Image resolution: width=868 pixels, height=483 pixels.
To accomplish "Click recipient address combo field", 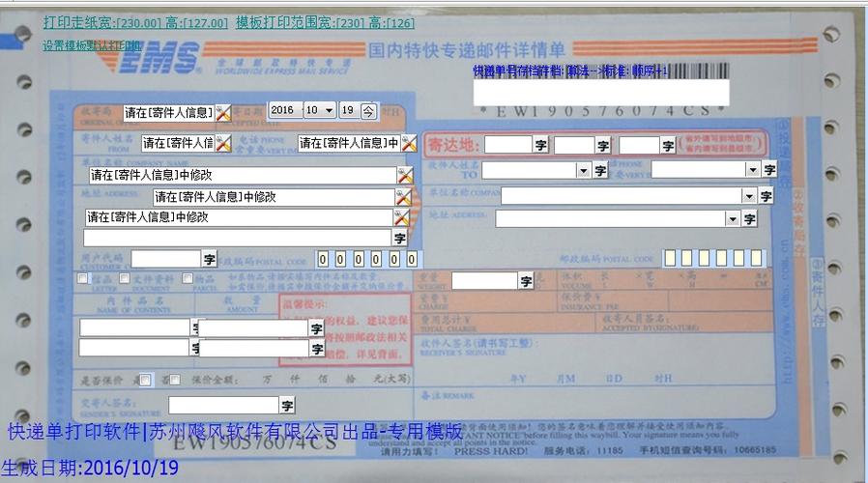I will pyautogui.click(x=618, y=218).
